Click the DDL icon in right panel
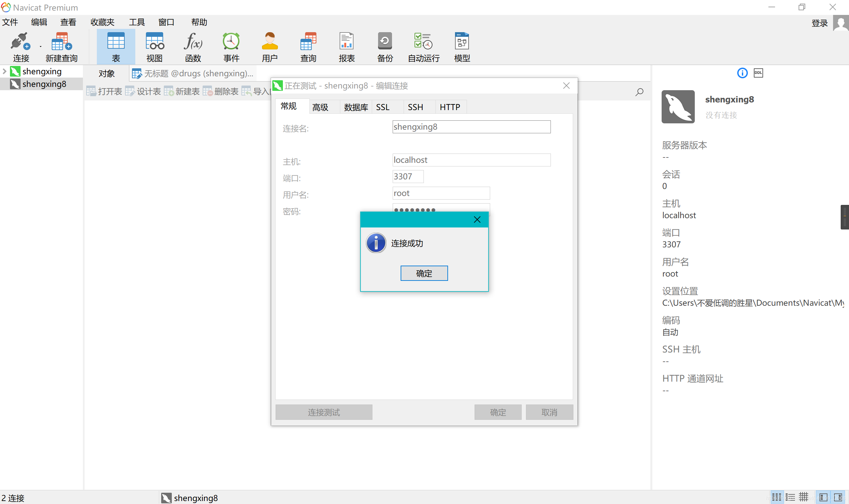 tap(758, 73)
